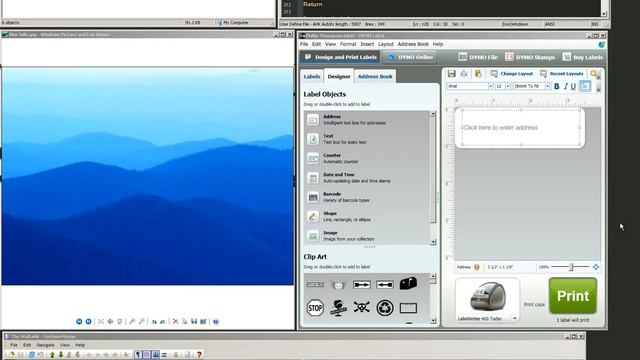Select the cat face clip art

(338, 284)
